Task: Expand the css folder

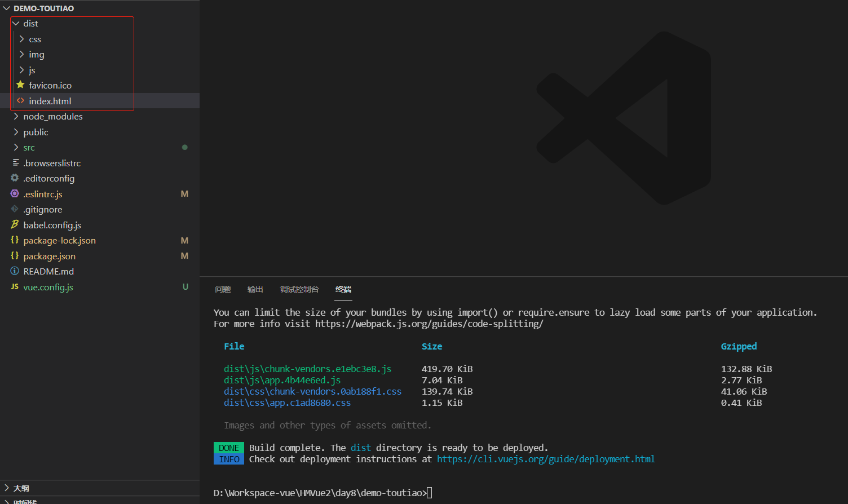Action: [x=21, y=39]
